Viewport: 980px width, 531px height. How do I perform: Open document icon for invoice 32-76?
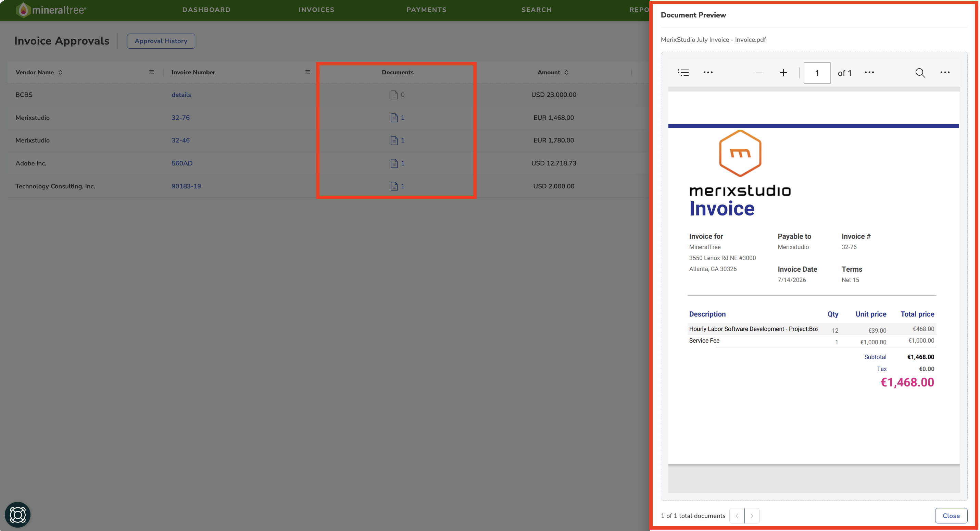(x=394, y=118)
